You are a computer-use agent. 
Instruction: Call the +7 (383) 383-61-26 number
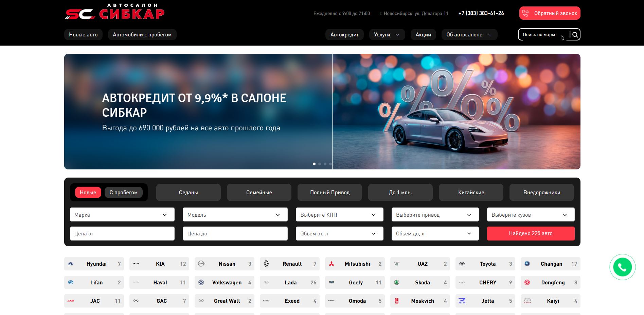pyautogui.click(x=481, y=13)
